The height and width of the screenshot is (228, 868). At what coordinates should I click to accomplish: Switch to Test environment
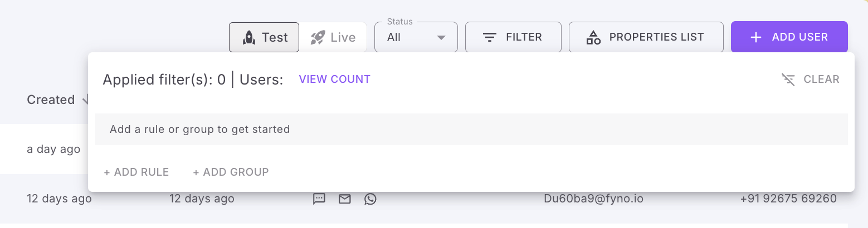pyautogui.click(x=265, y=37)
